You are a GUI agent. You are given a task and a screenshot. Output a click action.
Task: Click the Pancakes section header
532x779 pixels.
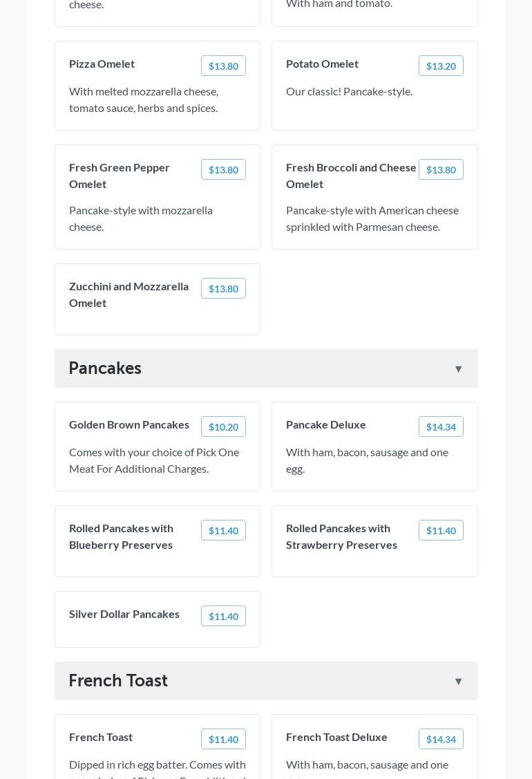point(105,368)
